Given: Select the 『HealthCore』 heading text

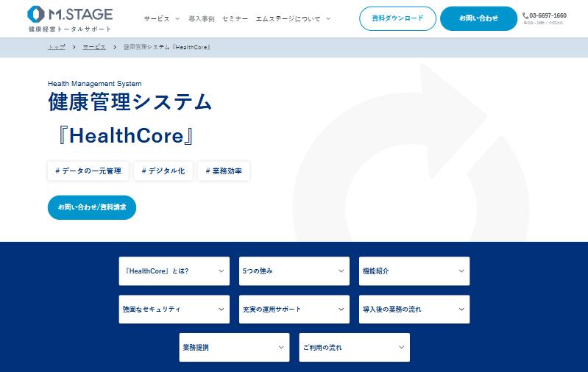Looking at the screenshot, I should (x=126, y=135).
